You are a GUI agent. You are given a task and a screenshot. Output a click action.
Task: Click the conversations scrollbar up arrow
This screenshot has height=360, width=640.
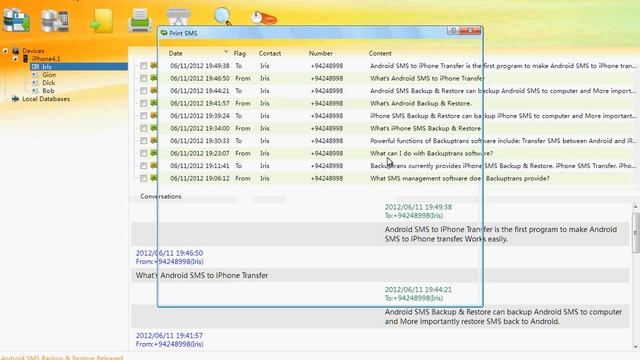tap(636, 207)
